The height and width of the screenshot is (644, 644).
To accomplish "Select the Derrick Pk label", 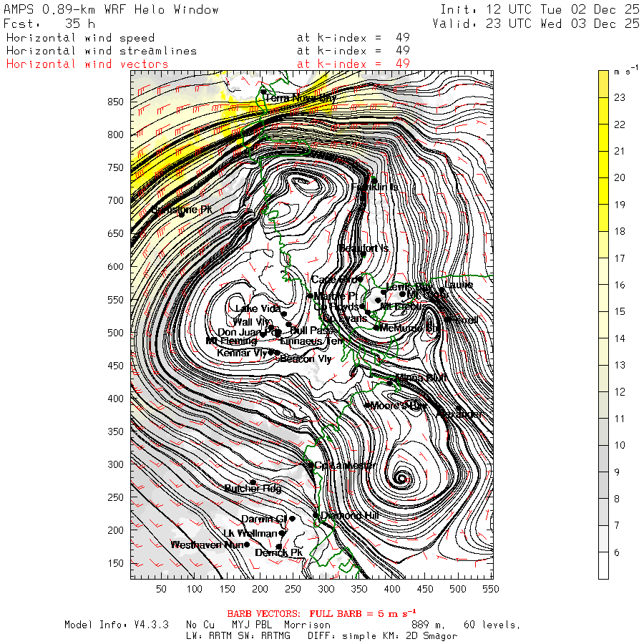I will [279, 553].
